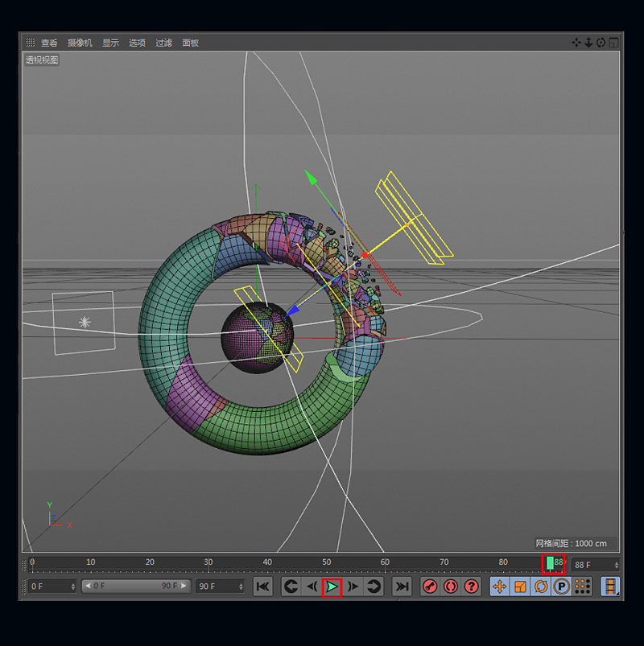Jump to the end of the animation
644x646 pixels.
click(x=402, y=586)
